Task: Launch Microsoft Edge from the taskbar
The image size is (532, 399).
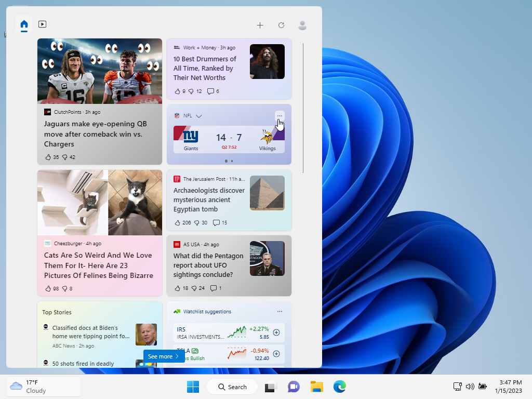Action: click(340, 387)
